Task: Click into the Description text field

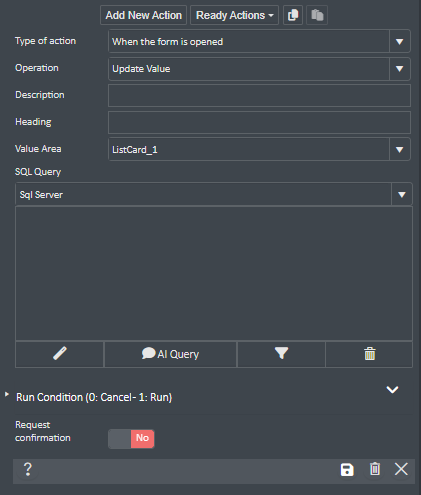Action: point(259,95)
